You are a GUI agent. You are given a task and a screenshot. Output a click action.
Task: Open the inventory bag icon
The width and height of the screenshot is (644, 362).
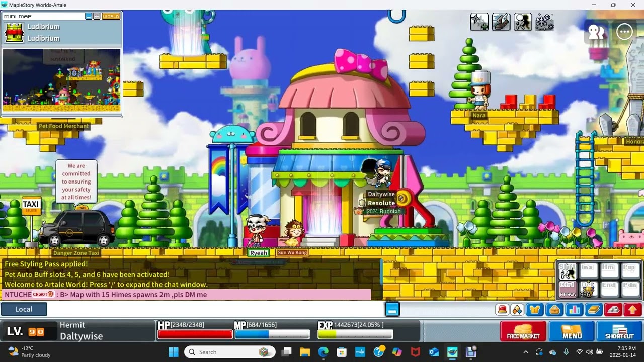tap(554, 310)
